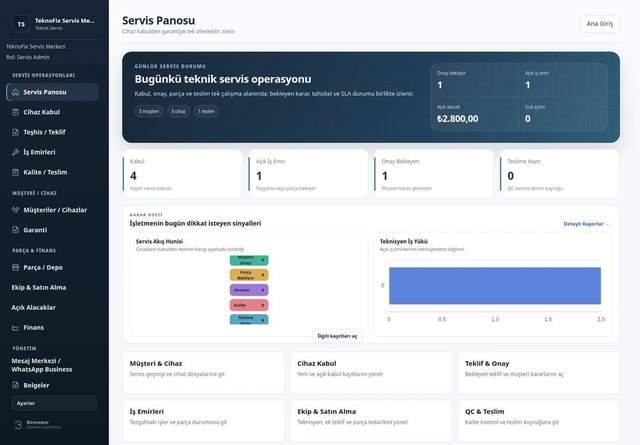640x445 pixels.
Task: Click the Açık alacak value ₺2.800,00
Action: (x=458, y=119)
